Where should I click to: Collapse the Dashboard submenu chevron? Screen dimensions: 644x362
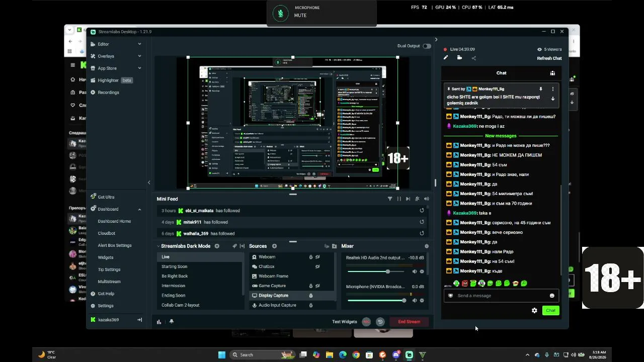point(139,209)
